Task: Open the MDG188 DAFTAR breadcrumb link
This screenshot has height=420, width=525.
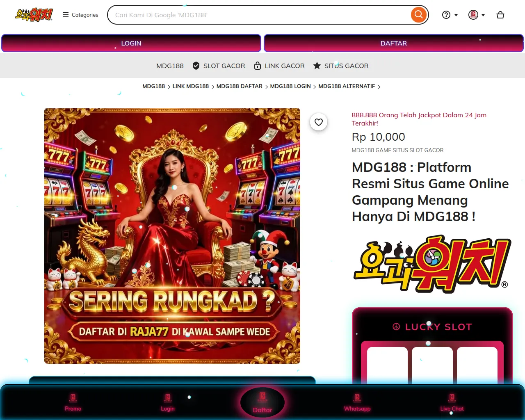Action: click(240, 86)
